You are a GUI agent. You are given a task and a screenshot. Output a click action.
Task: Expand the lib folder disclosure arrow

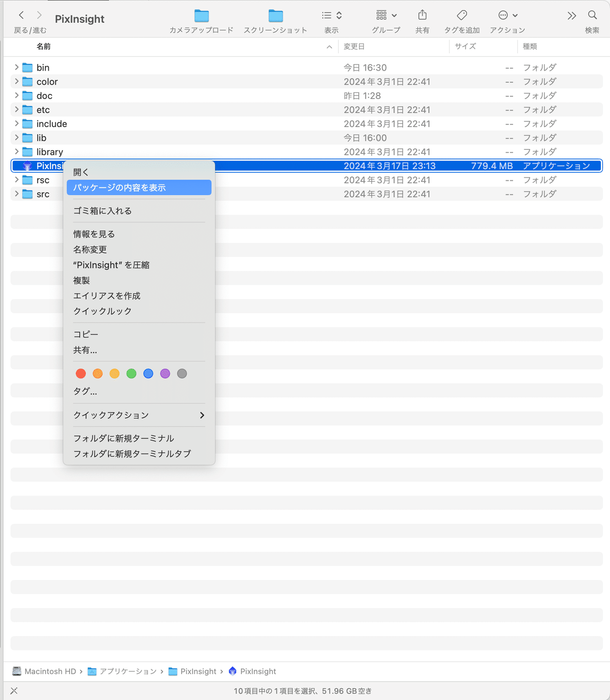(x=16, y=138)
